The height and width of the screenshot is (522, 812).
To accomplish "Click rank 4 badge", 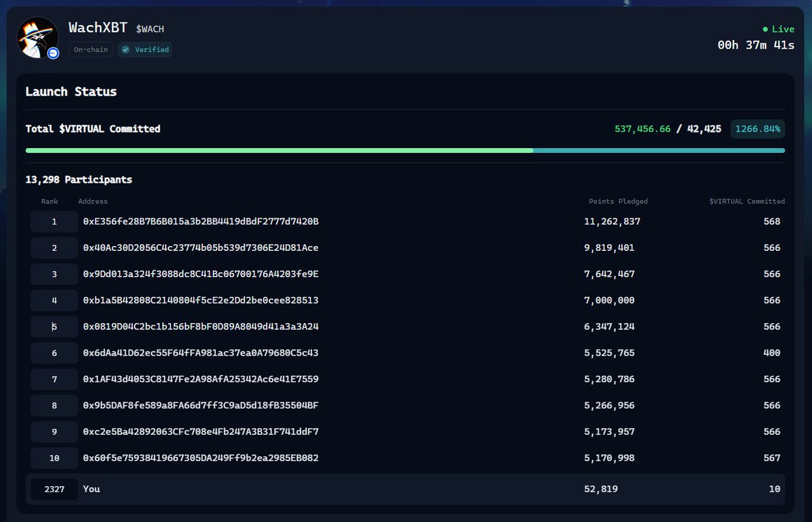I will click(54, 300).
